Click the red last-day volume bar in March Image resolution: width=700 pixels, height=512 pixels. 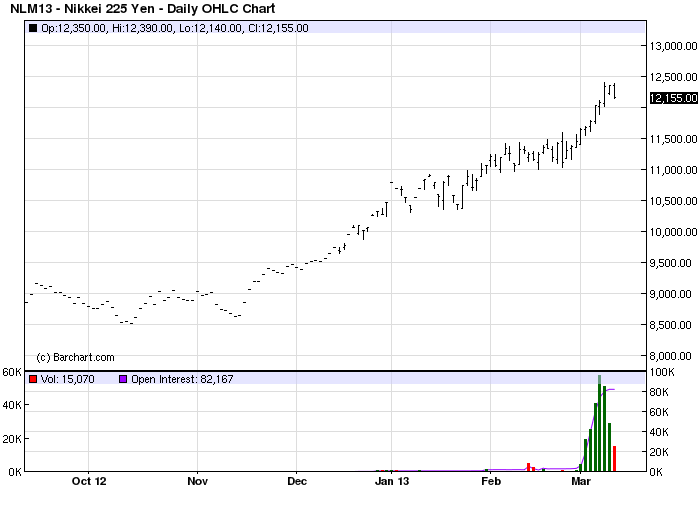(x=614, y=458)
